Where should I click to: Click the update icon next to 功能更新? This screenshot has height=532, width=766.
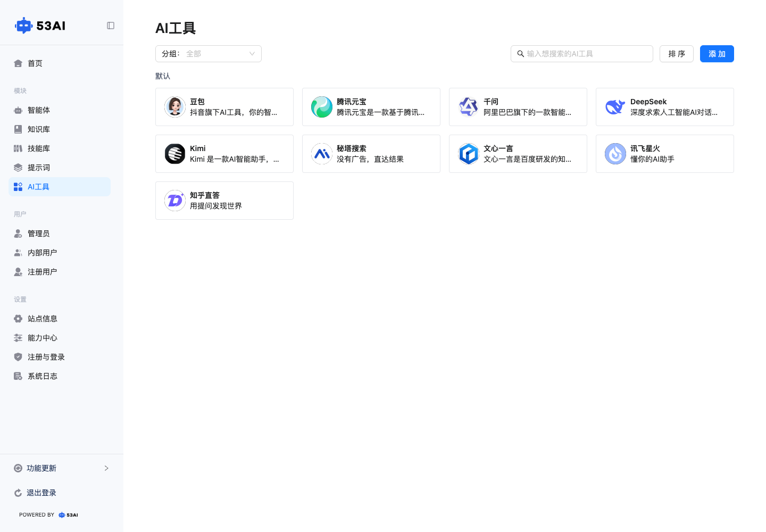pyautogui.click(x=18, y=468)
